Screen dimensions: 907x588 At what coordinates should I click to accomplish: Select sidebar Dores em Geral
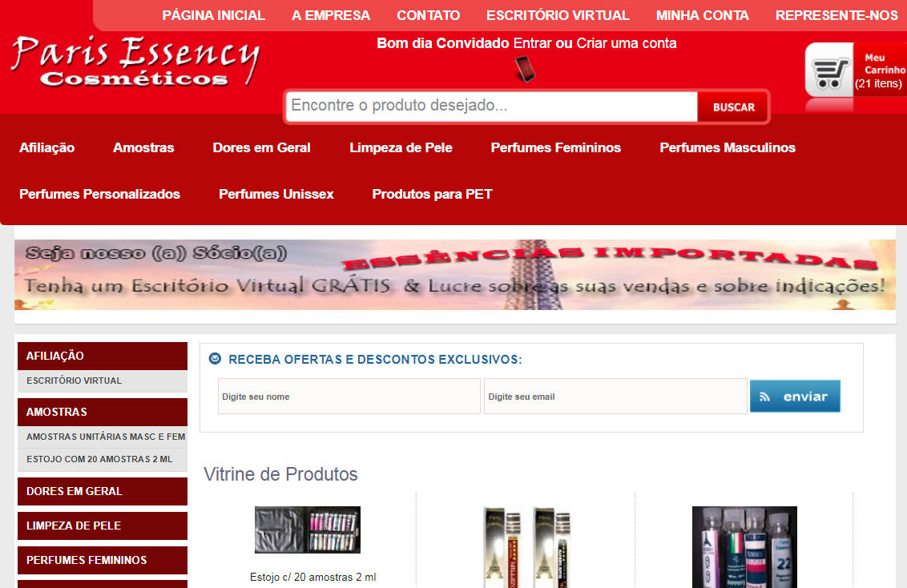pos(103,491)
